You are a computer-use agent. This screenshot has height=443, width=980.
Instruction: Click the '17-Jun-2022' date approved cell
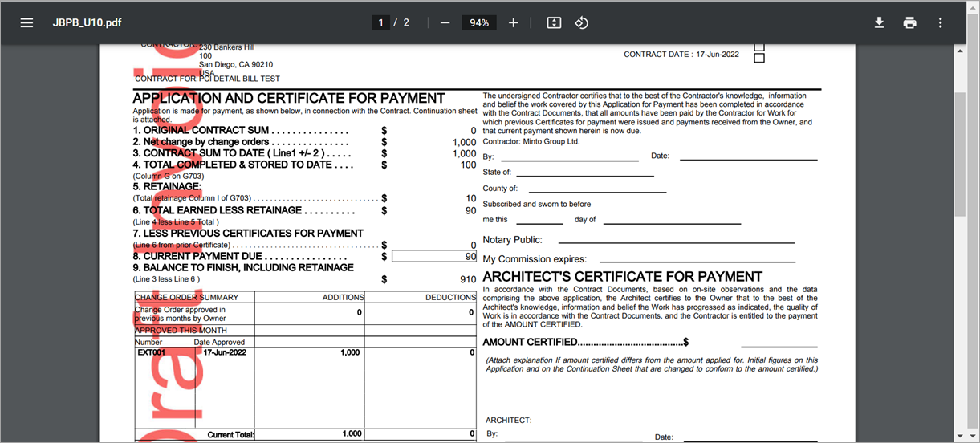225,352
